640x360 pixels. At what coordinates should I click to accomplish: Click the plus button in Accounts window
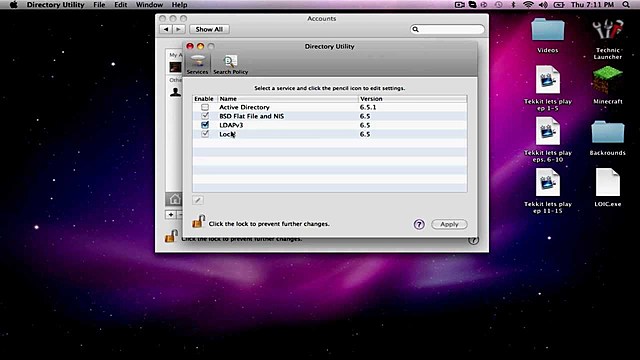point(171,215)
